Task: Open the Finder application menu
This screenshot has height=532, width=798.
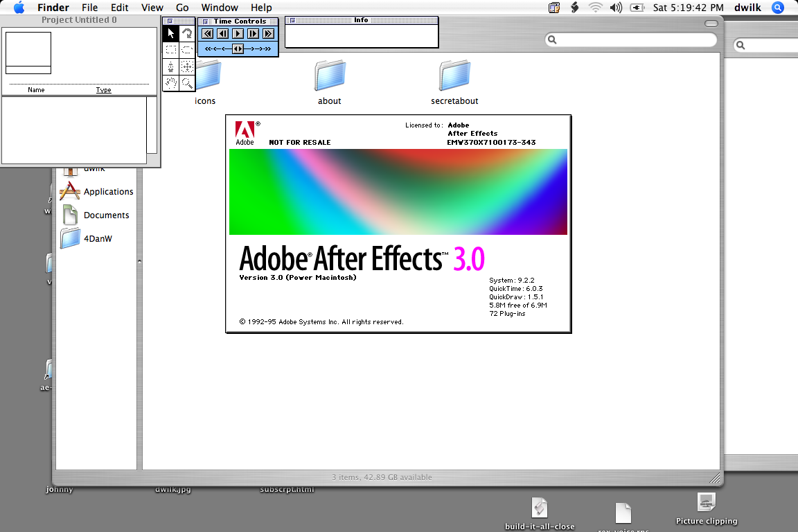Action: pos(53,8)
